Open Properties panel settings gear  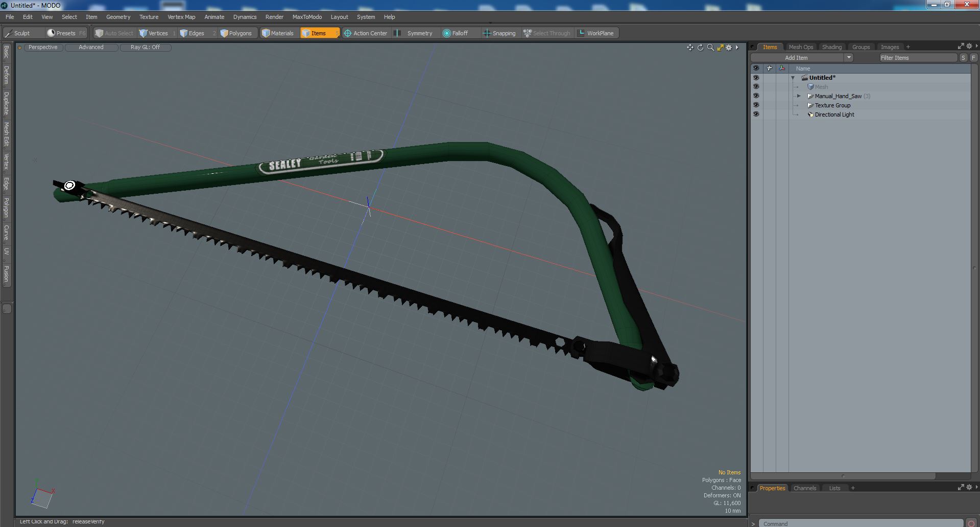click(969, 487)
